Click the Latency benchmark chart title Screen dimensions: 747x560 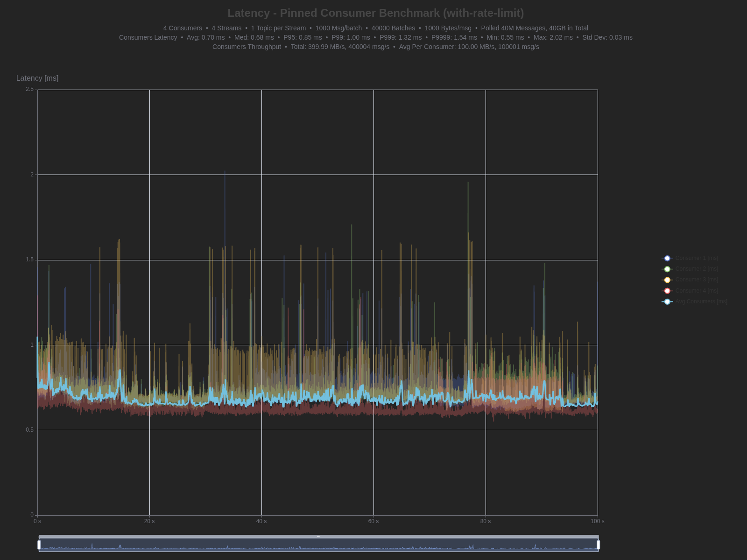tap(375, 13)
